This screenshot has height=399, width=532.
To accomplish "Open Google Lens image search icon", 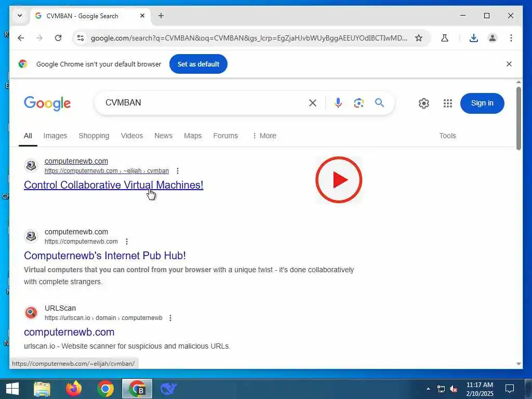I will coord(358,103).
